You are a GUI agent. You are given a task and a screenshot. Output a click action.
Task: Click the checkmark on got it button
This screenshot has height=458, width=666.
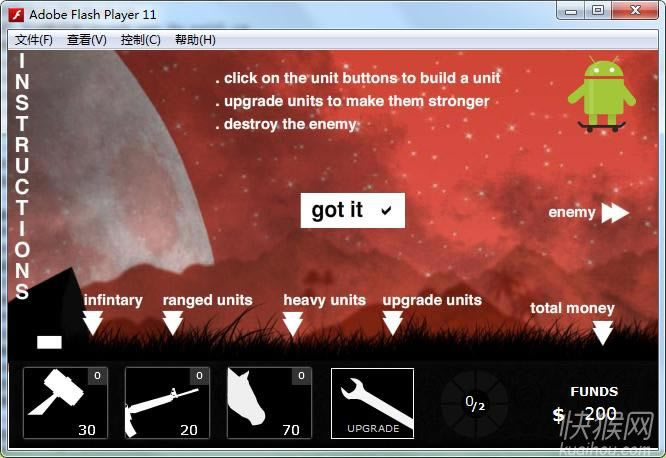386,210
